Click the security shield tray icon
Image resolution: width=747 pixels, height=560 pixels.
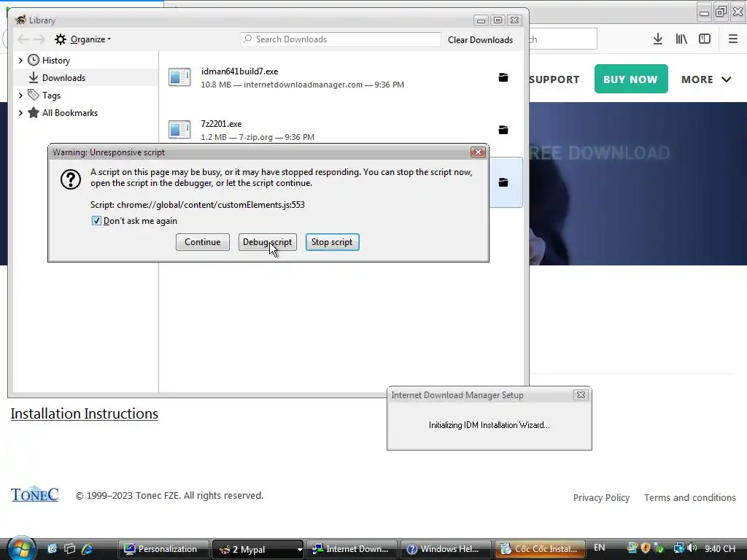(x=646, y=548)
